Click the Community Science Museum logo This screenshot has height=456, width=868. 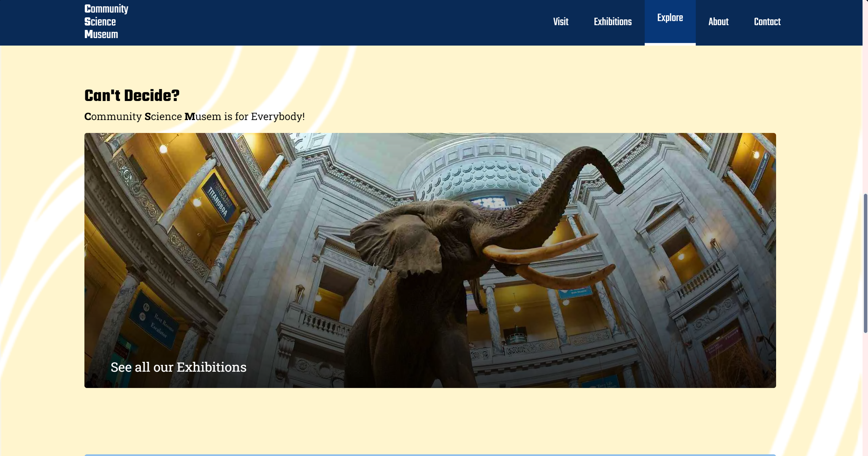click(x=106, y=22)
